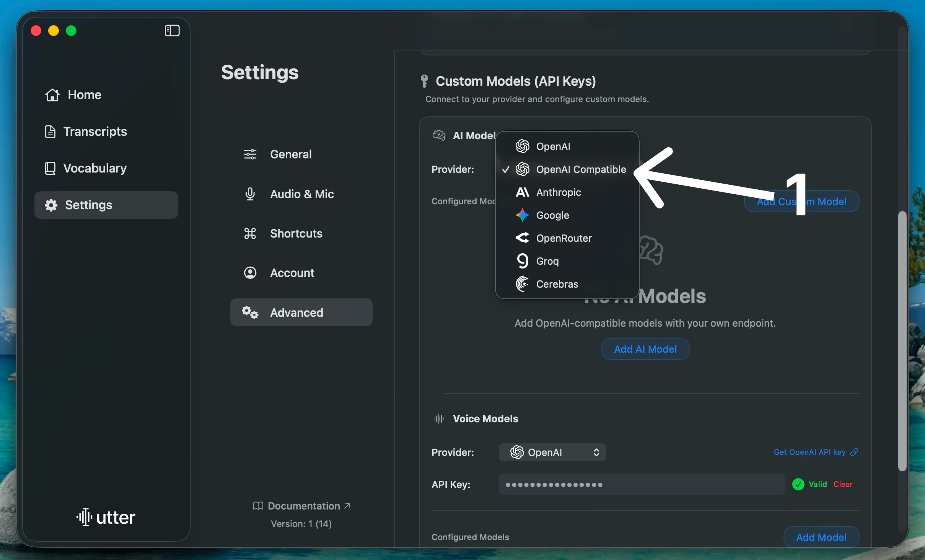Open Shortcuts settings

[296, 233]
